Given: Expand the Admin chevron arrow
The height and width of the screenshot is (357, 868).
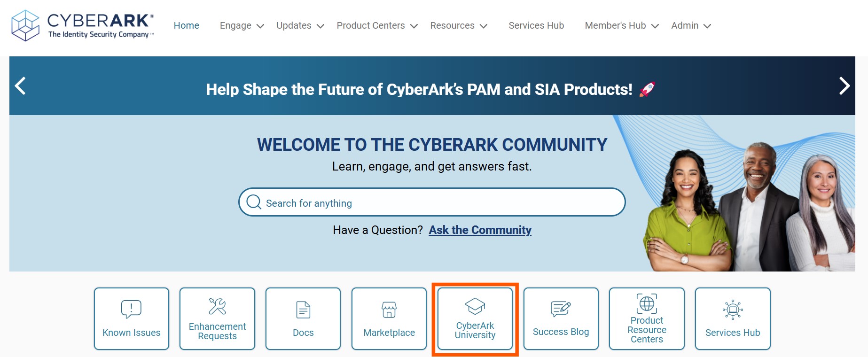Looking at the screenshot, I should click(x=707, y=26).
